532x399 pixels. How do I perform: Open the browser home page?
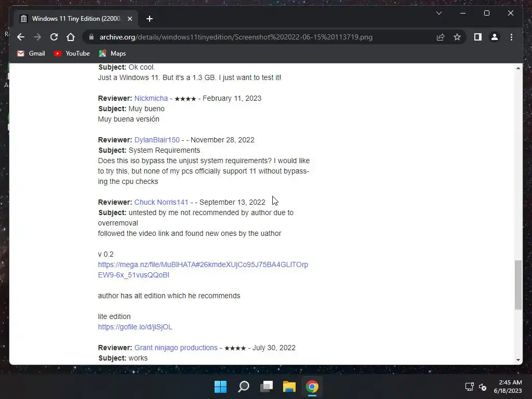(x=71, y=37)
